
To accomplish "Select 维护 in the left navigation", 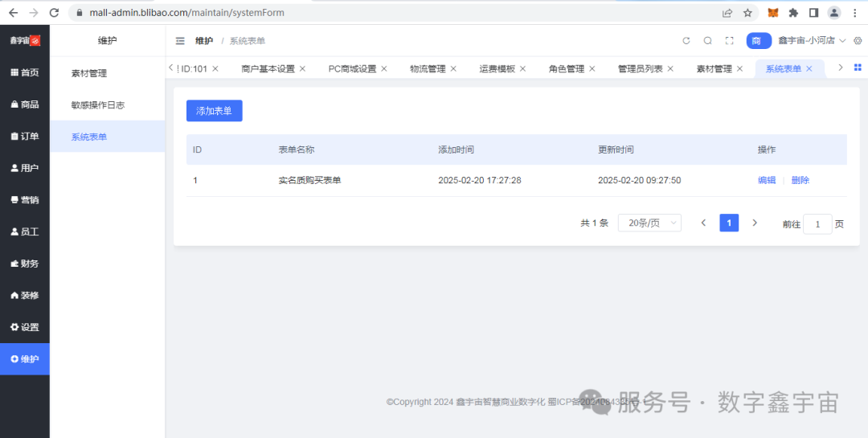I will [x=25, y=358].
